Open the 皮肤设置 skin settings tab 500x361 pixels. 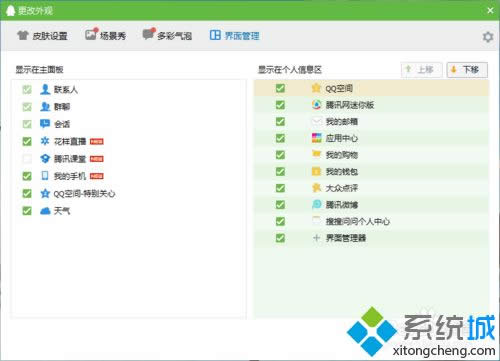pos(42,35)
